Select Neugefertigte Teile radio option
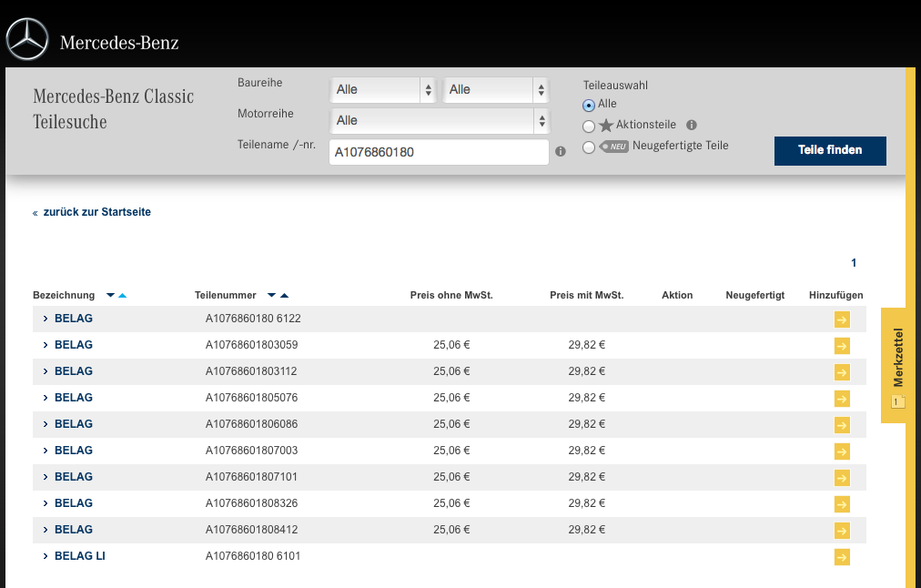This screenshot has height=588, width=921. pyautogui.click(x=589, y=147)
